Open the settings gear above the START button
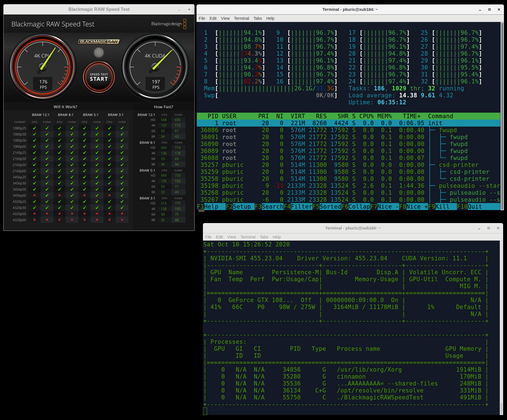507x420 pixels. 99,52
